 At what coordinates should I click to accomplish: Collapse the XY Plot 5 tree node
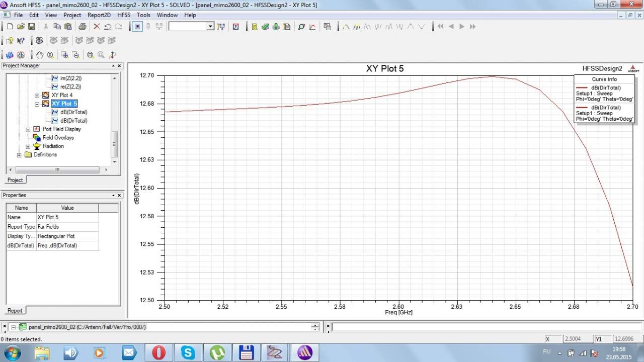coord(37,104)
